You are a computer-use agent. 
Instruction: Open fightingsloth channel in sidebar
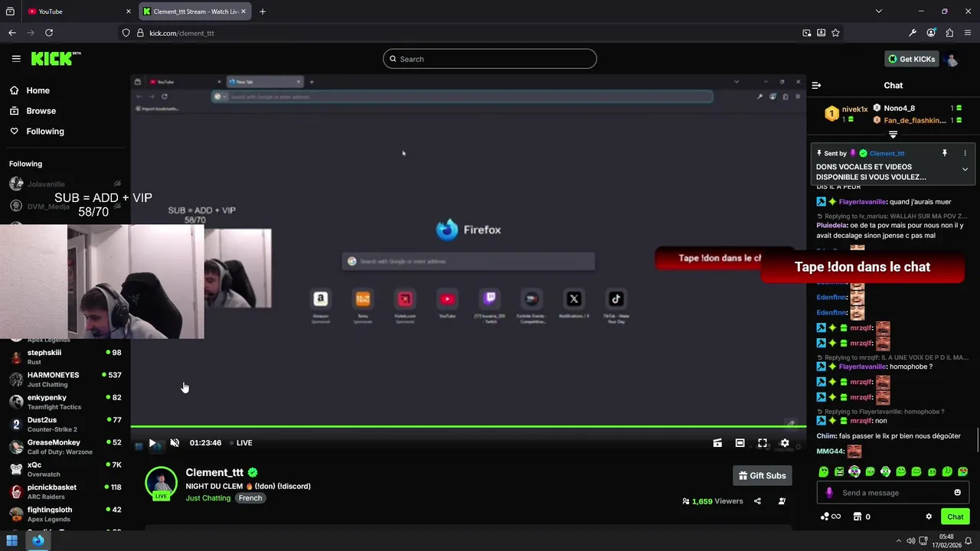click(x=65, y=514)
